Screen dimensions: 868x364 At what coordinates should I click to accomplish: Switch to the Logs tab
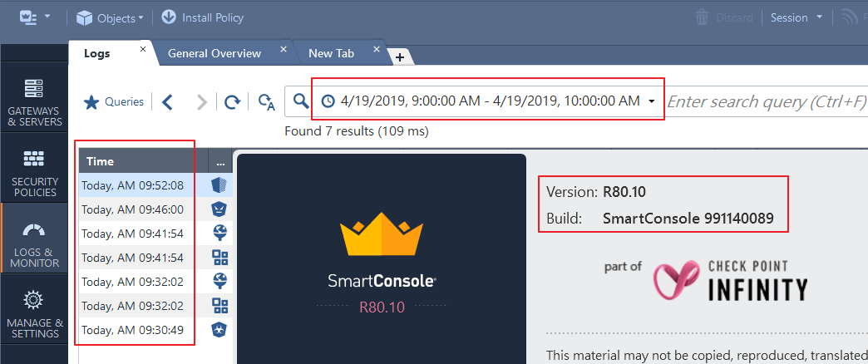97,54
